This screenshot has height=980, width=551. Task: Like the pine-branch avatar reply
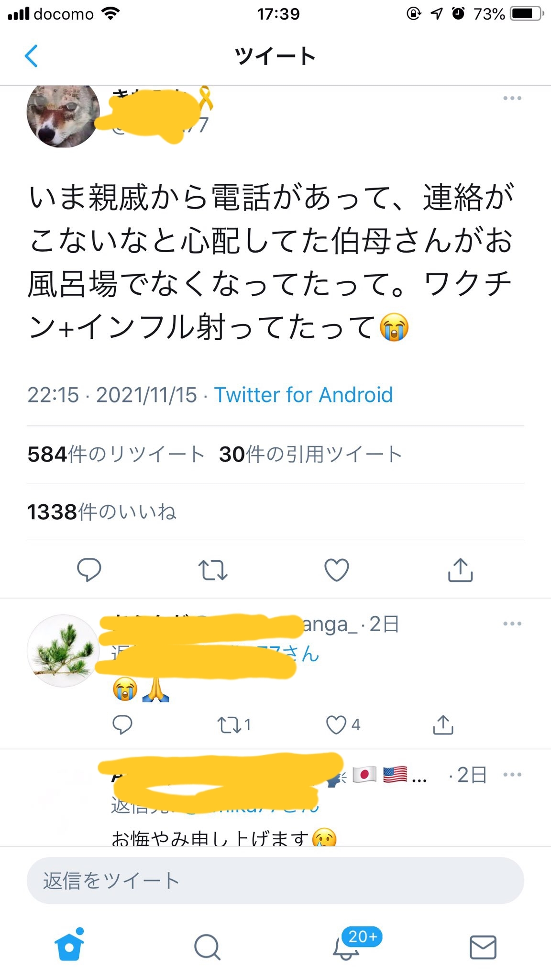[x=337, y=725]
